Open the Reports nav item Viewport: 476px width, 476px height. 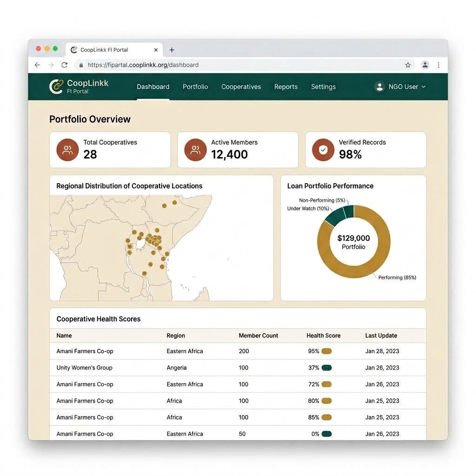[286, 87]
